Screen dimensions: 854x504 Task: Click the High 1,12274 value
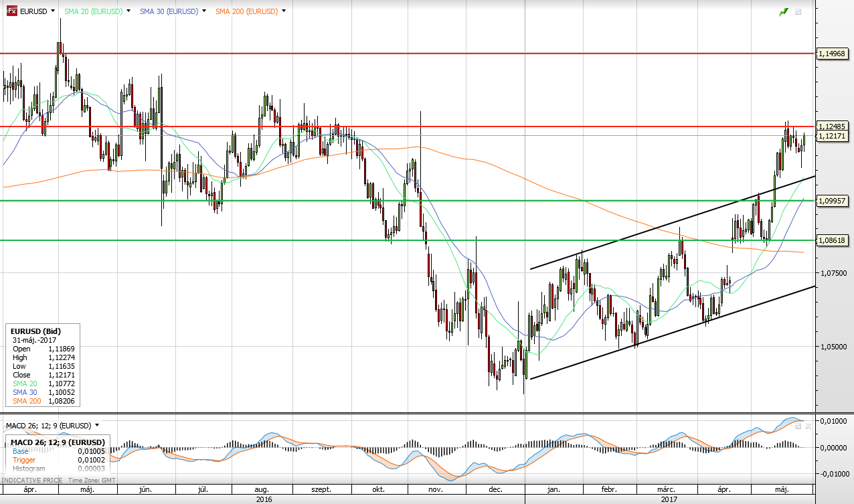click(x=61, y=357)
